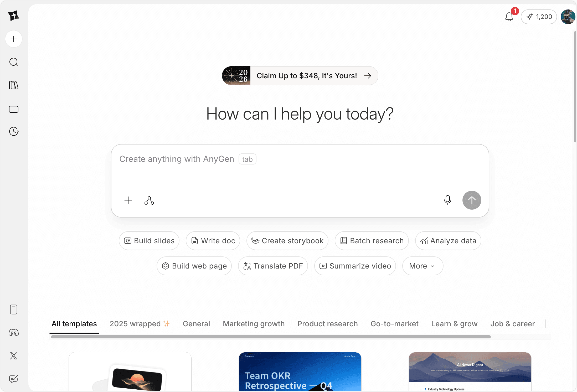The height and width of the screenshot is (392, 577).
Task: Expand the More options dropdown
Action: (x=423, y=266)
